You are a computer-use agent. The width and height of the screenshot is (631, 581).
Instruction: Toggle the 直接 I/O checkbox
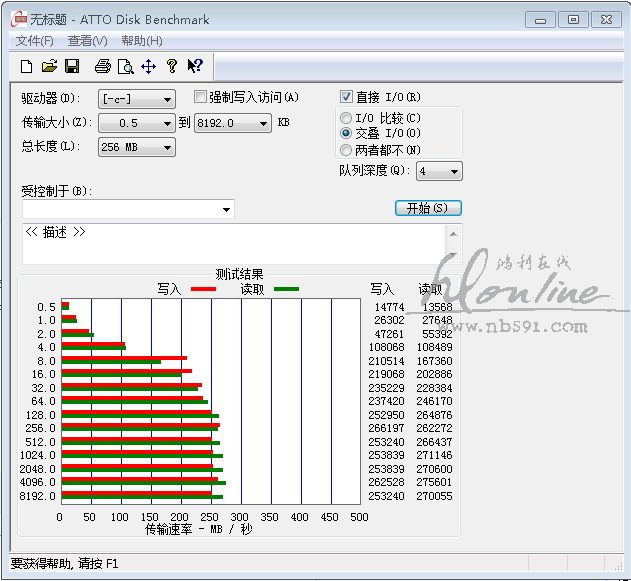pyautogui.click(x=347, y=97)
